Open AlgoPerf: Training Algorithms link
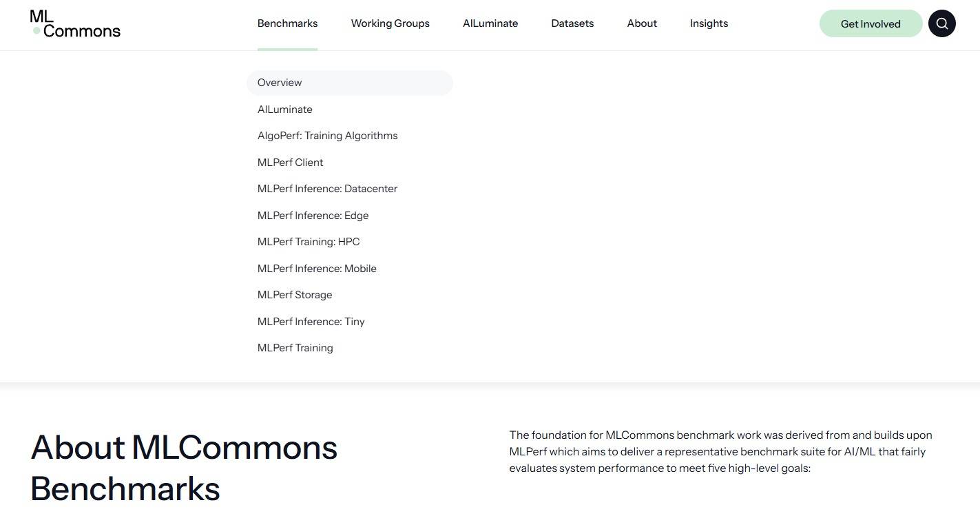Viewport: 980px width, 516px height. (x=327, y=136)
